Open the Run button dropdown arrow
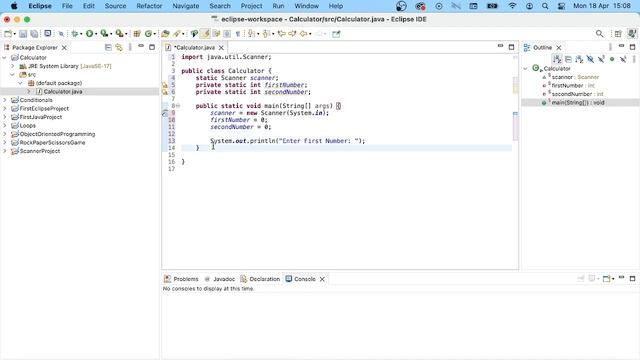The width and height of the screenshot is (640, 360). (x=96, y=34)
